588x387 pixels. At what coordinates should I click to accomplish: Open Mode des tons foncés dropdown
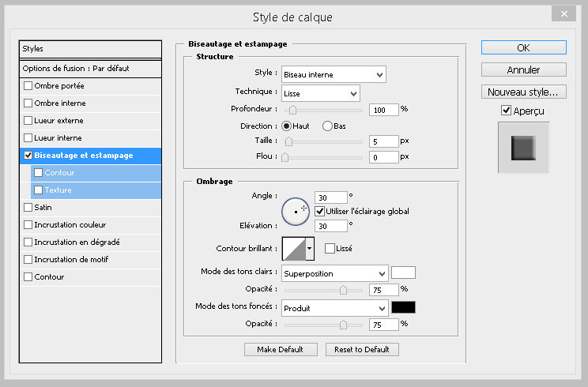[x=334, y=308]
